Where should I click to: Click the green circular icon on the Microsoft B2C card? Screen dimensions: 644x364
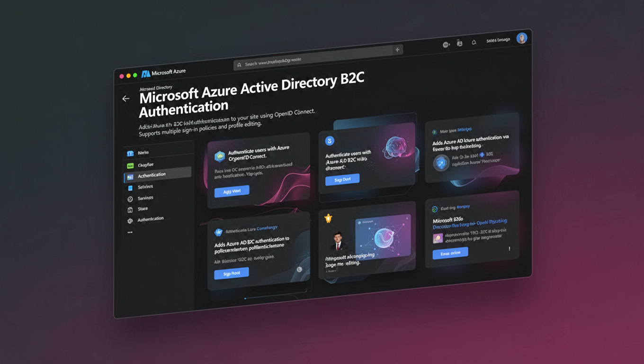tap(434, 209)
